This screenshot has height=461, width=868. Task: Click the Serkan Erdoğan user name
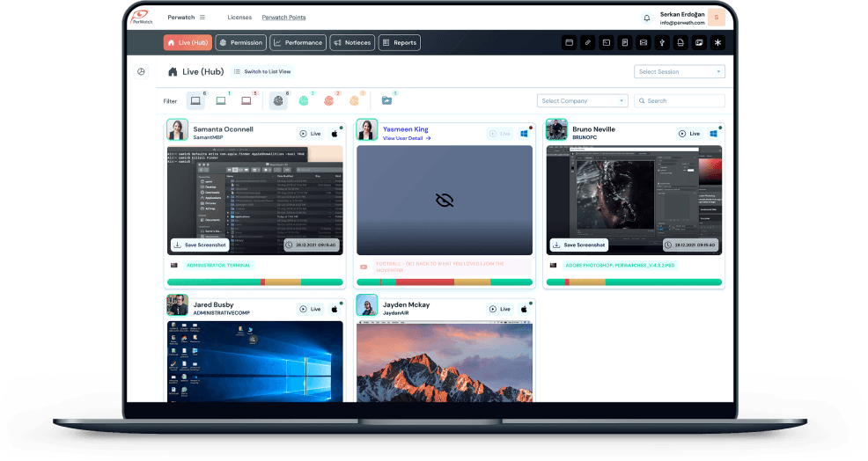point(682,14)
